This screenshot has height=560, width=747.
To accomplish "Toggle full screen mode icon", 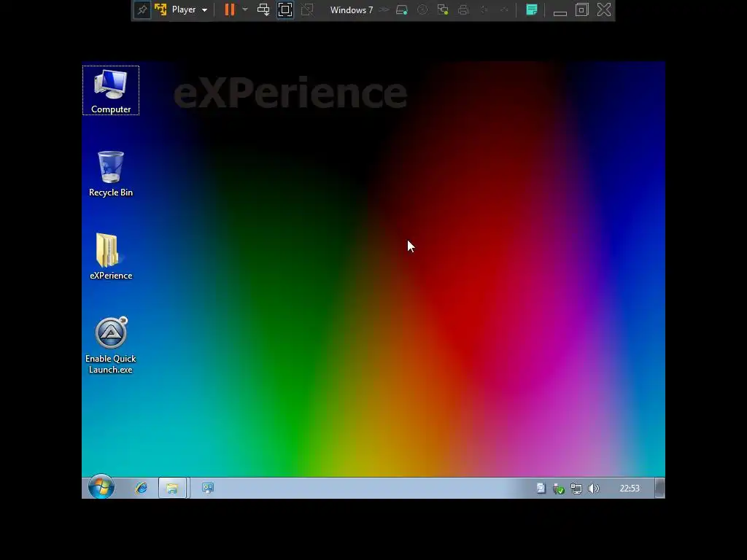I will coord(285,9).
